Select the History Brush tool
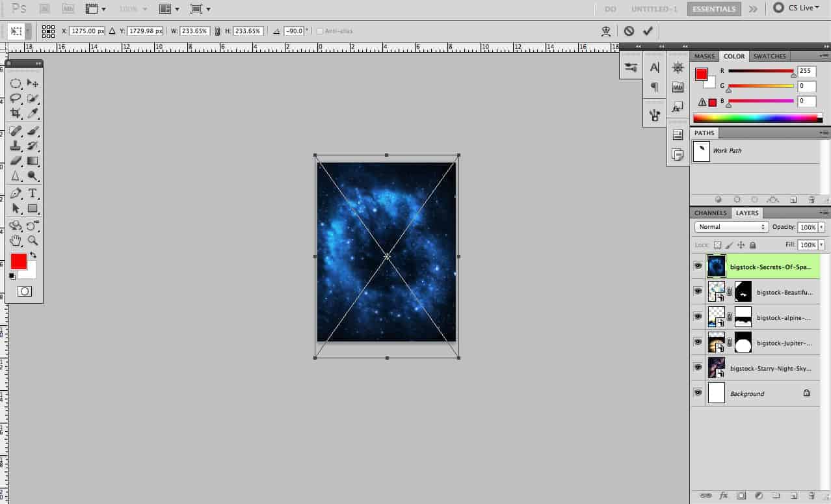The width and height of the screenshot is (831, 504). tap(33, 146)
